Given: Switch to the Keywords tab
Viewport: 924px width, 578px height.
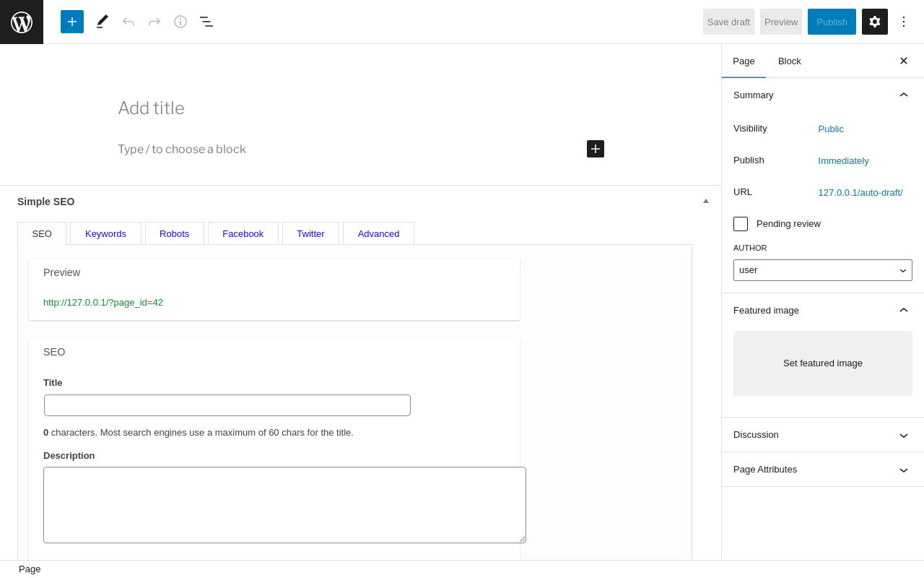Looking at the screenshot, I should tap(105, 233).
